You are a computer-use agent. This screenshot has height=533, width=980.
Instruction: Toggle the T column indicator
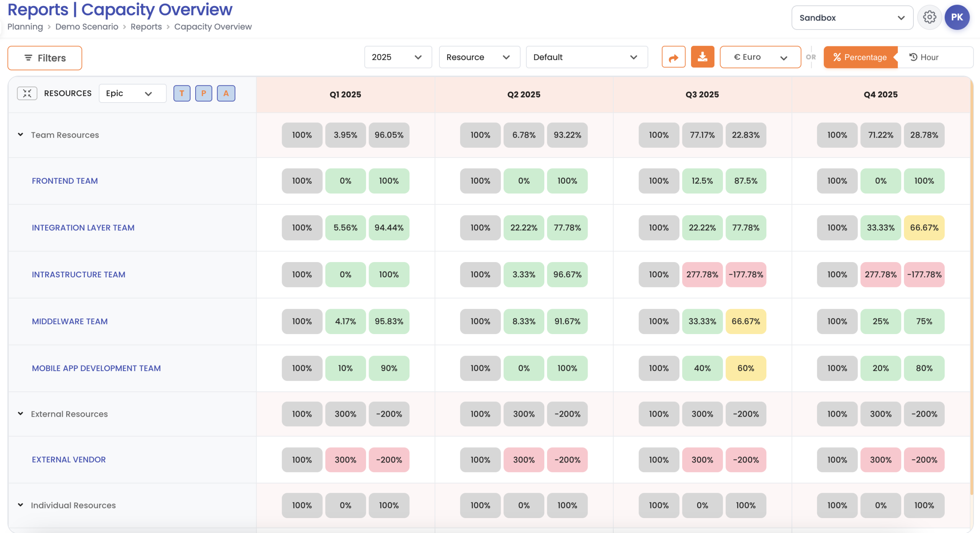tap(182, 93)
